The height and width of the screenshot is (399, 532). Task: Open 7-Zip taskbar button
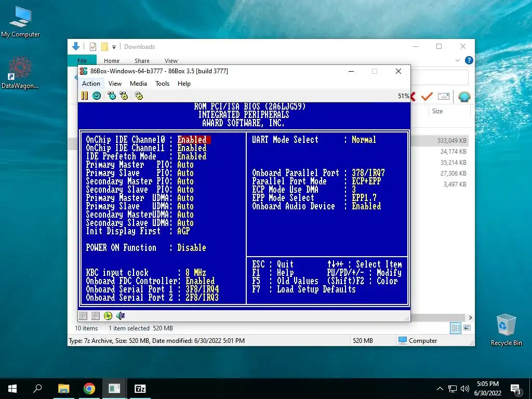click(140, 389)
